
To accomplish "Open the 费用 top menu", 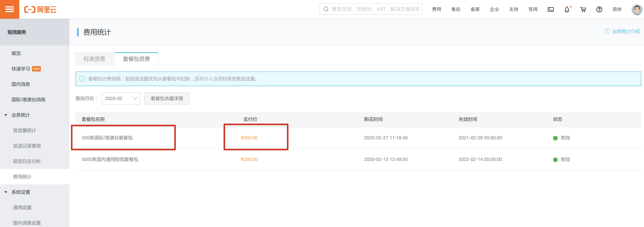I will click(436, 9).
